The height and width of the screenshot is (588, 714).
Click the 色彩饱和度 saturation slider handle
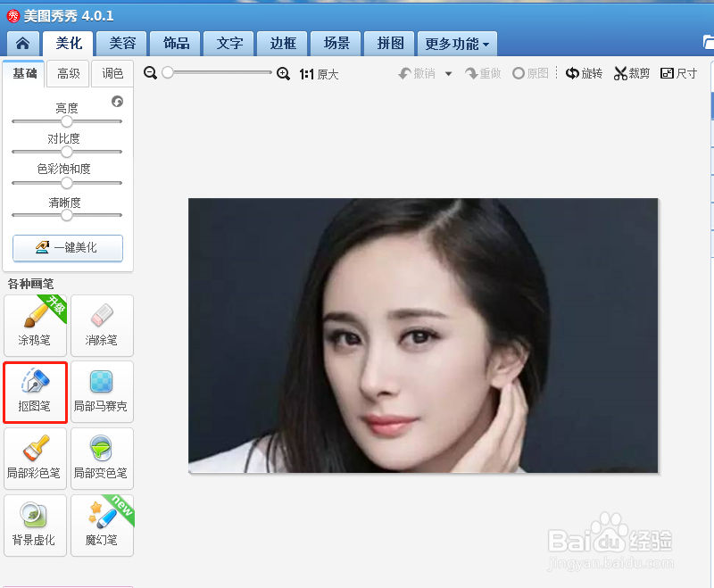pos(66,183)
